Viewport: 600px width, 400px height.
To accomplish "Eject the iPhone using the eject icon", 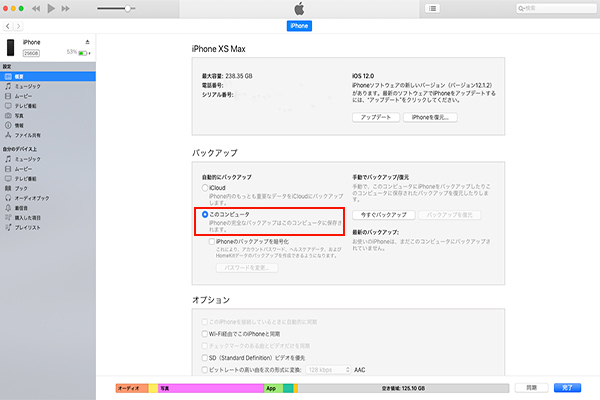I will coord(87,42).
